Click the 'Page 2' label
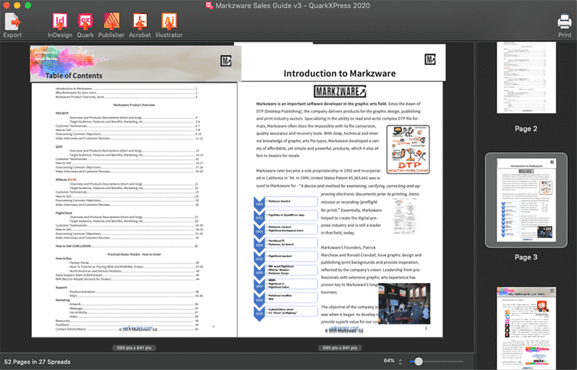Screen dimensions: 577x370 click(x=526, y=128)
